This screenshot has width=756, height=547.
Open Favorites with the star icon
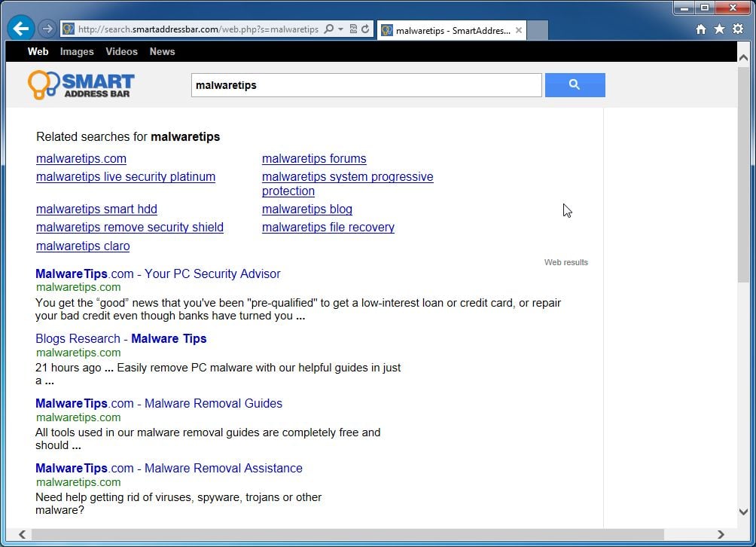[x=719, y=29]
